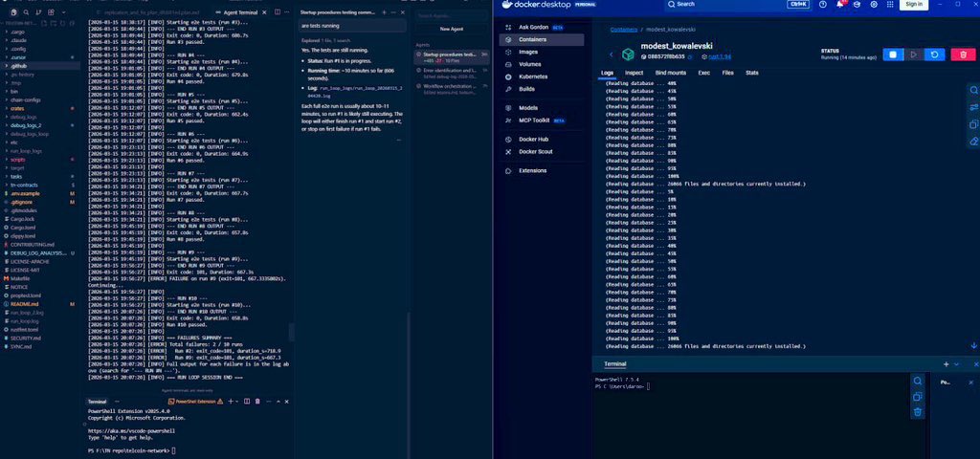The image size is (980, 459).
Task: Close the editor terminal panel
Action: [289, 401]
